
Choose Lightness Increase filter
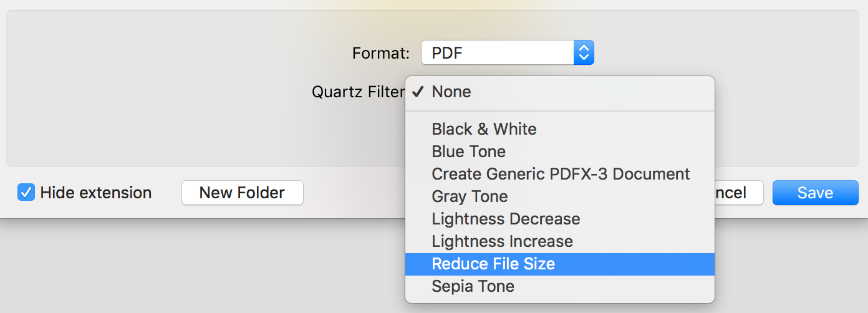[x=502, y=241]
